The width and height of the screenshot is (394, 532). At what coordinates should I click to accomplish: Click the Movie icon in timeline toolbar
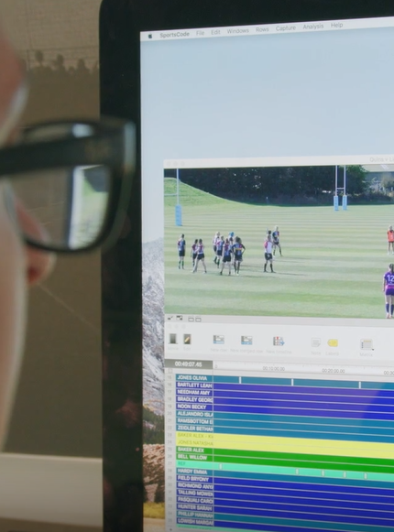(173, 339)
